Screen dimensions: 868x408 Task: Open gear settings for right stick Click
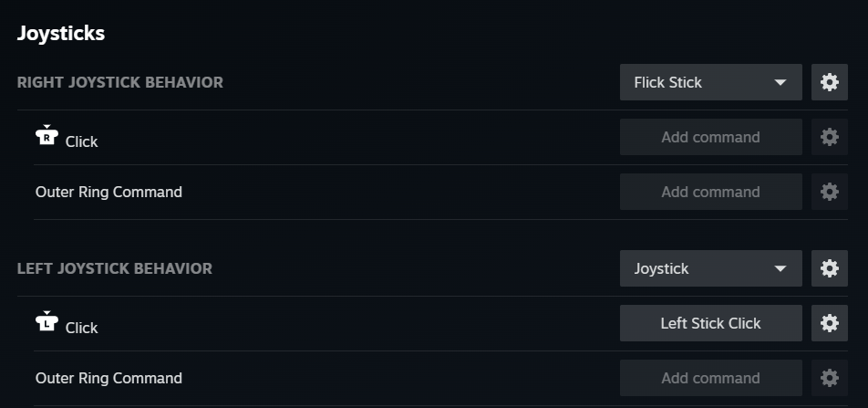tap(829, 137)
